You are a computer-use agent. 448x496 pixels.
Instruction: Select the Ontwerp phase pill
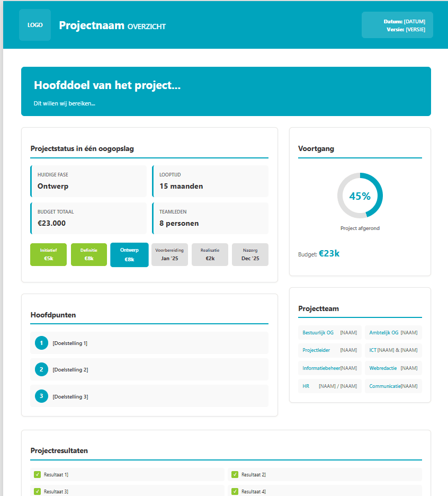tap(129, 254)
